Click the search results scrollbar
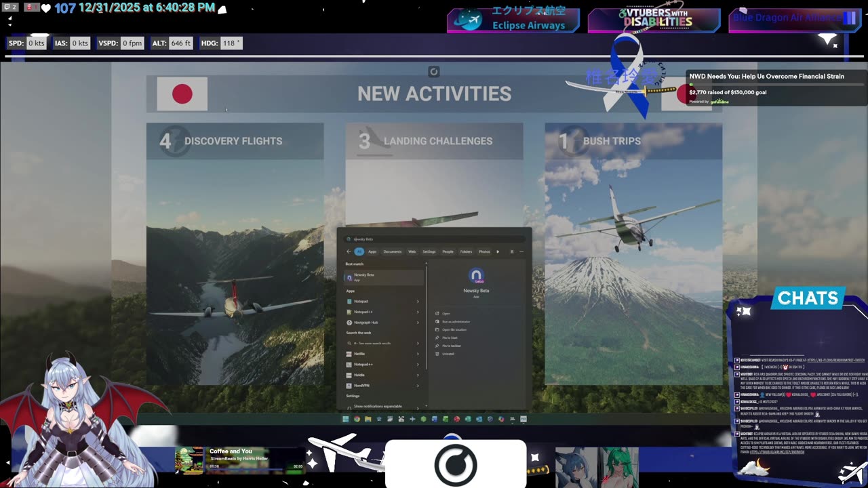 [426, 317]
